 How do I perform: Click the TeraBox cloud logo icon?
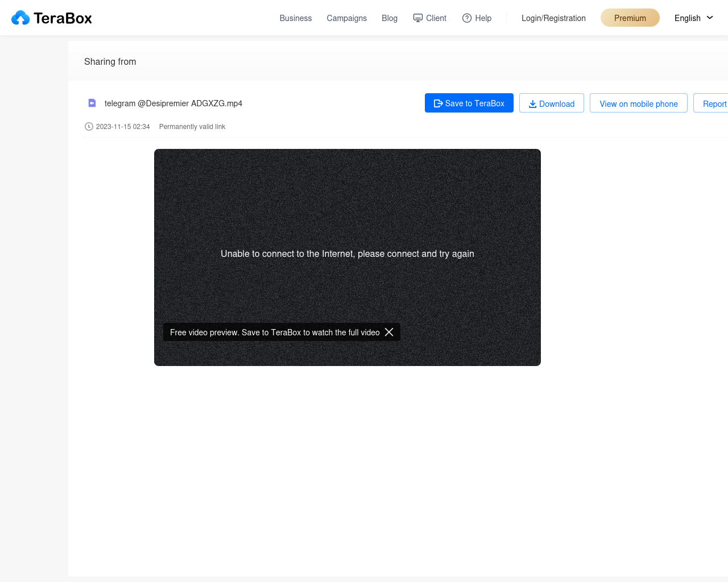pos(20,18)
